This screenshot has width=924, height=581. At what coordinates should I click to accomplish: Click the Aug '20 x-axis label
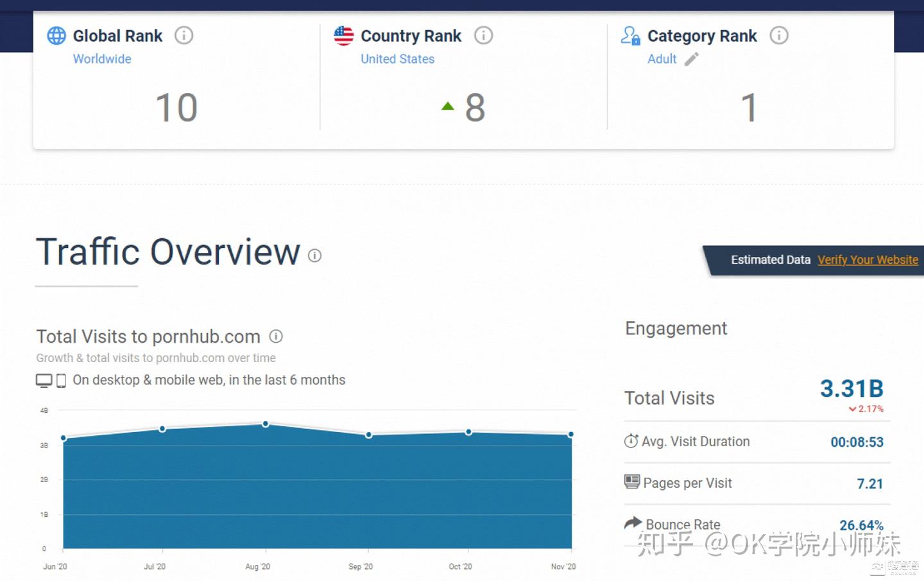(258, 567)
